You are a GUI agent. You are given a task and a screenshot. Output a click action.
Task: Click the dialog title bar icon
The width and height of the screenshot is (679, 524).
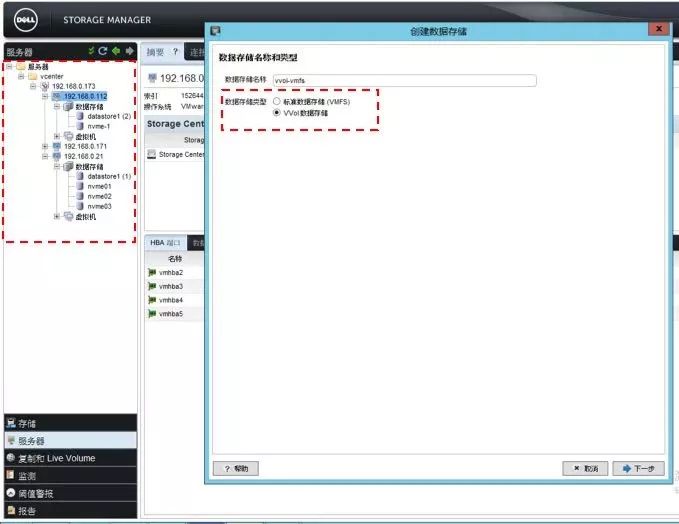click(215, 31)
